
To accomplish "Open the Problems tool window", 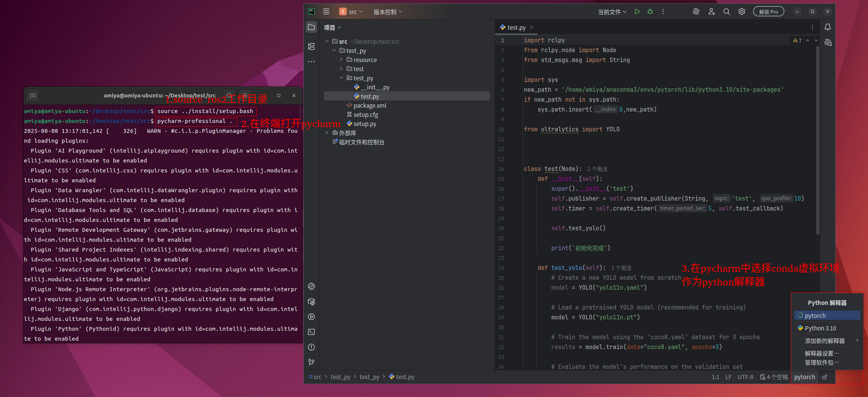I will (x=311, y=347).
